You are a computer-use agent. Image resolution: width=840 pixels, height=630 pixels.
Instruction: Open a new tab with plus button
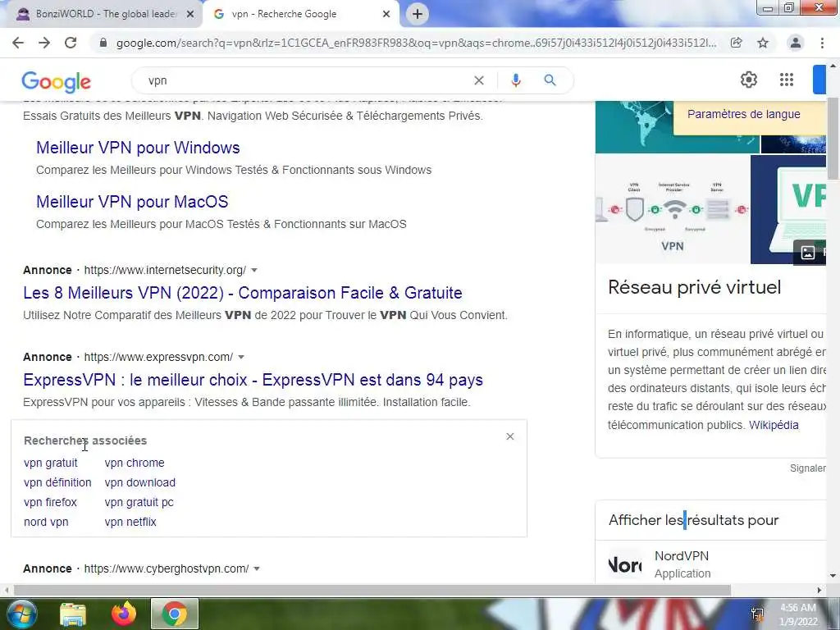[x=418, y=14]
